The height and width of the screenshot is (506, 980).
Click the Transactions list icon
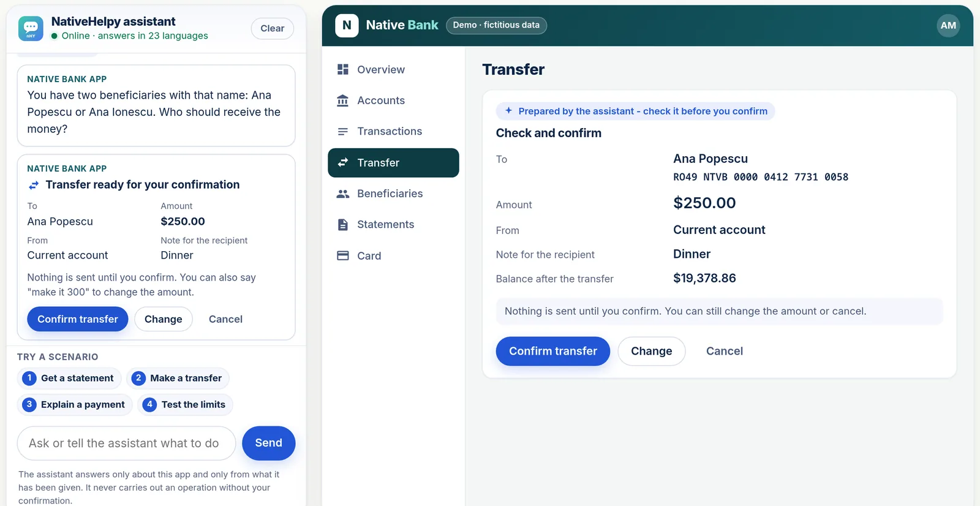(343, 131)
